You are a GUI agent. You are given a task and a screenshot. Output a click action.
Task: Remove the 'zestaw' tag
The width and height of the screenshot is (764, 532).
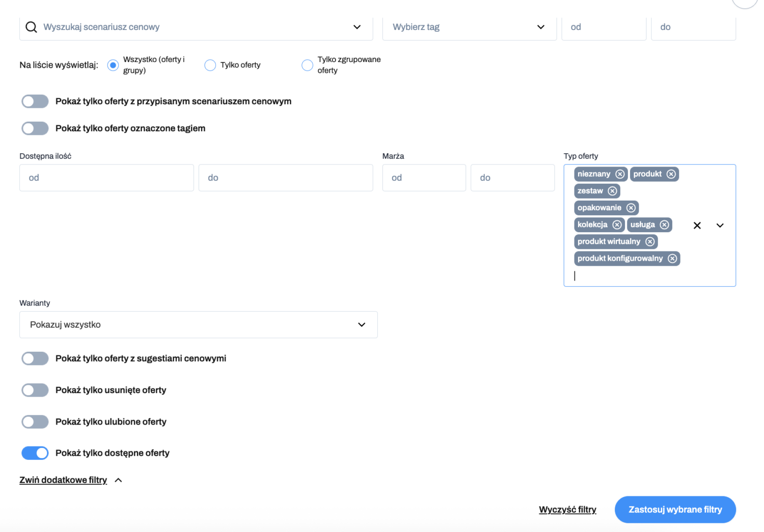612,191
